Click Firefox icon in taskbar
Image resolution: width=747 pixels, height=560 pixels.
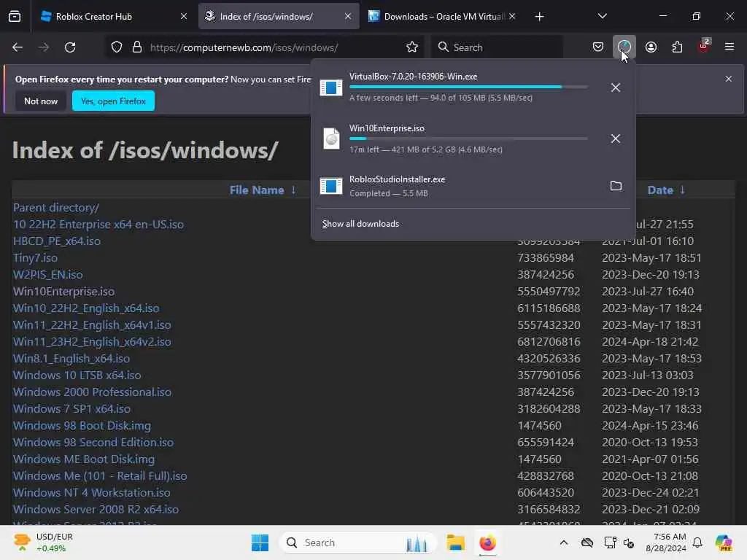(x=487, y=542)
